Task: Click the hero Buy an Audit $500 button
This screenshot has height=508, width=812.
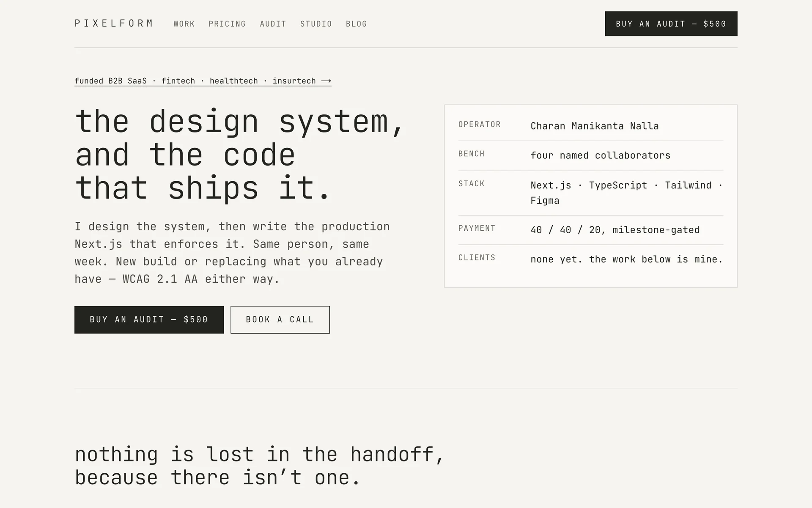Action: coord(149,320)
